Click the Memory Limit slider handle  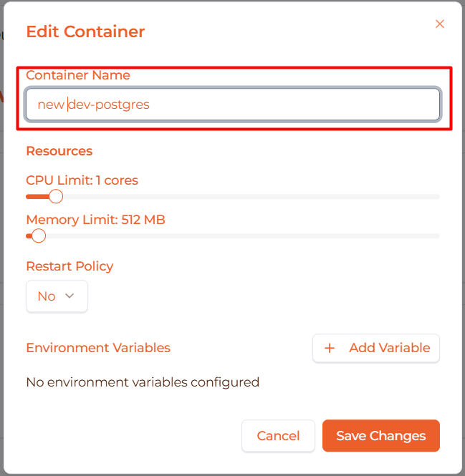[39, 235]
